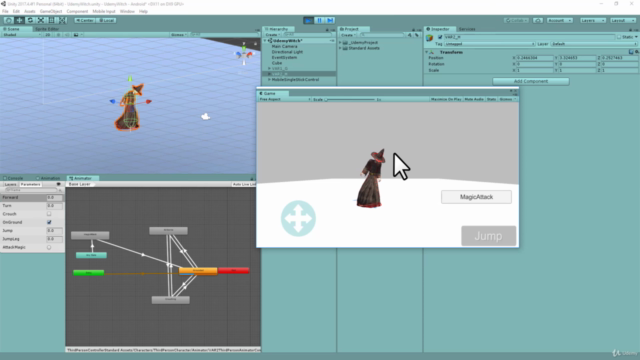The image size is (640, 360).
Task: Open the Layers dropdown in toolbar
Action: coord(593,20)
